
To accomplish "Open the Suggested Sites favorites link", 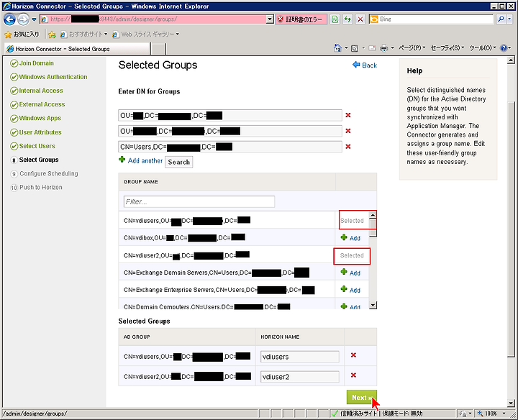I will pyautogui.click(x=84, y=34).
